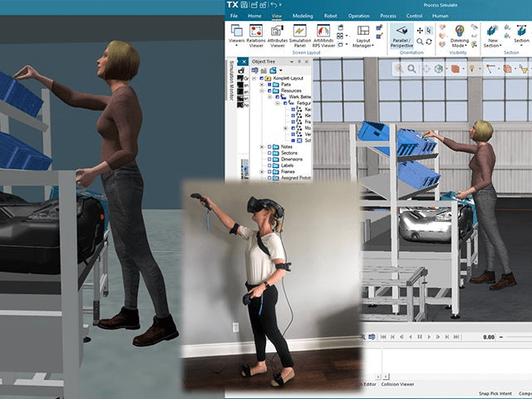Image resolution: width=532 pixels, height=399 pixels.
Task: Click the view cube icon in viewport toolbar
Action: pos(439,69)
